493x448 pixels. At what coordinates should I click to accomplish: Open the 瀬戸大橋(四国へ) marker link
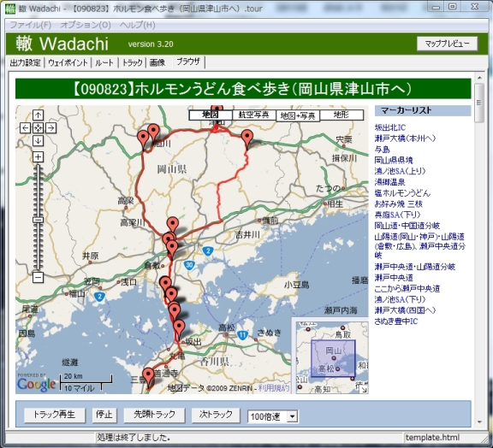[x=405, y=310]
